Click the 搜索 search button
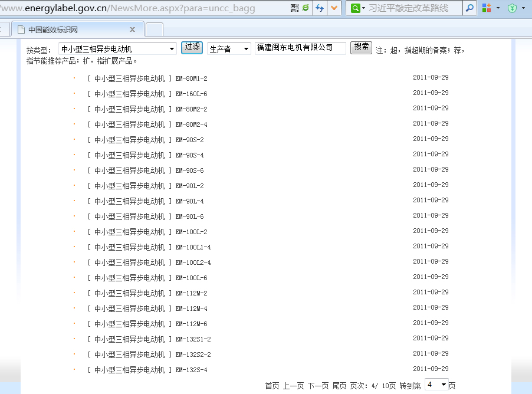The width and height of the screenshot is (532, 394). click(361, 48)
